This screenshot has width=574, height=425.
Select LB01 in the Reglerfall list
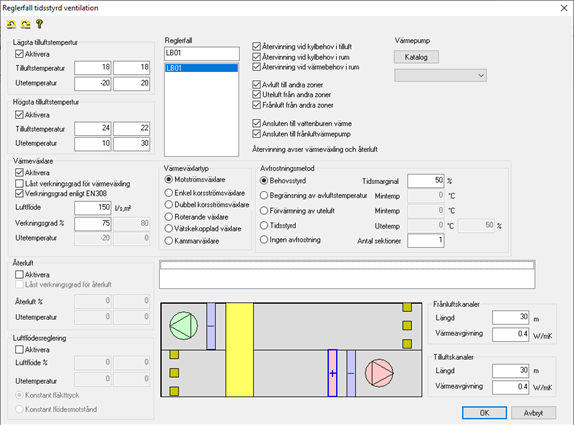tap(201, 68)
